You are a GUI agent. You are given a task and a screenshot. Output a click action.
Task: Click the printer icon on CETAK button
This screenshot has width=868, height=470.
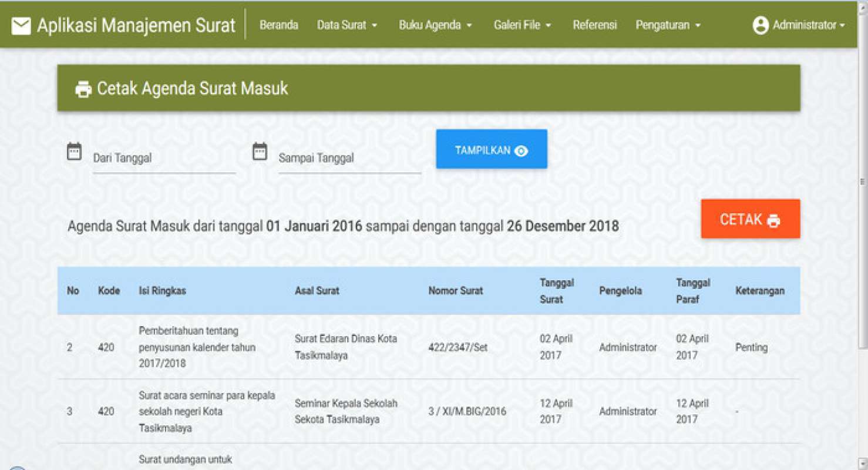click(x=775, y=219)
